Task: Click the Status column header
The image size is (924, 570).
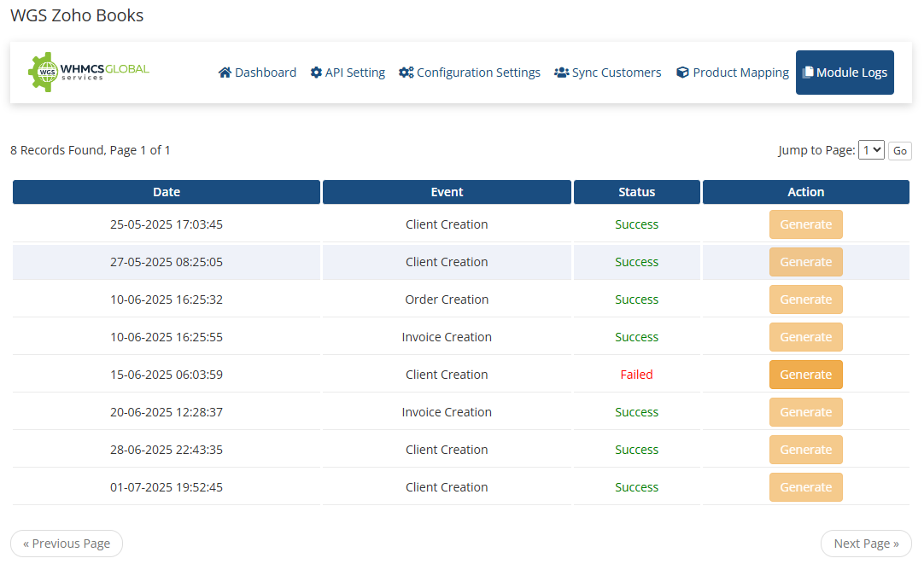Action: [636, 192]
